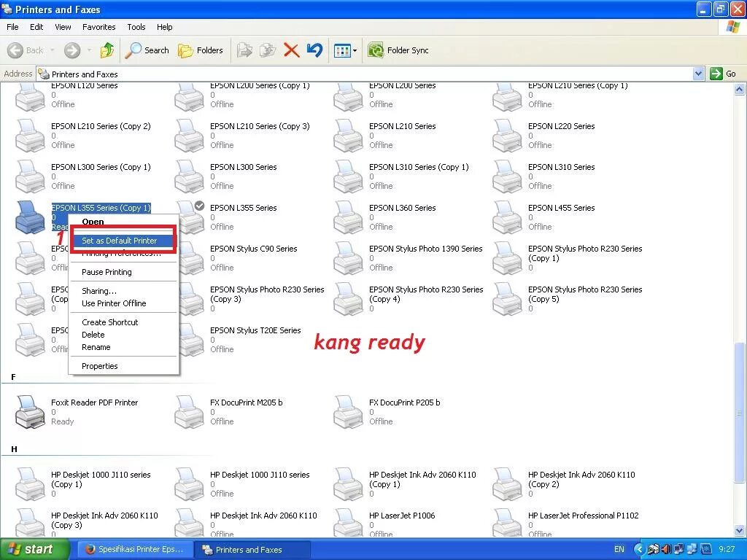Select the HP LaserJet P1006 printer icon
This screenshot has height=560, width=747.
click(348, 523)
